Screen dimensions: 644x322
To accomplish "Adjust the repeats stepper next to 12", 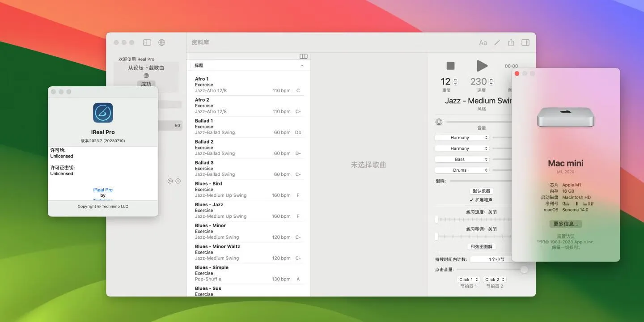I will click(x=455, y=81).
